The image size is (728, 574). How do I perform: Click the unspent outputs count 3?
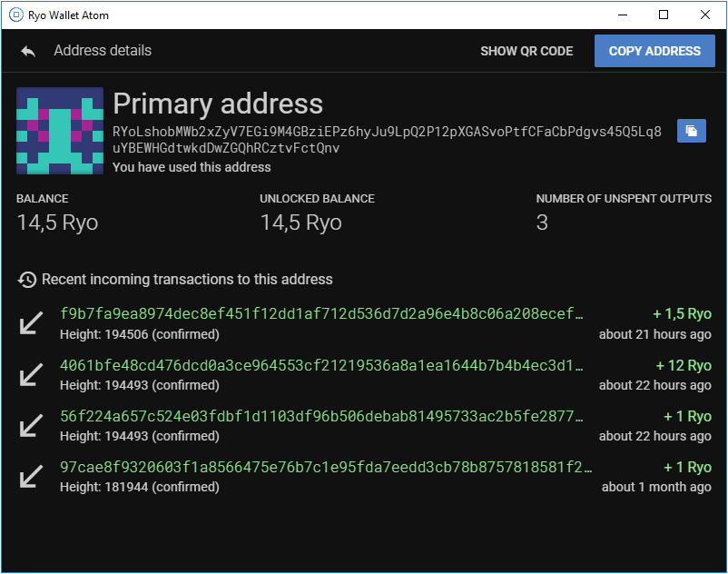click(542, 223)
